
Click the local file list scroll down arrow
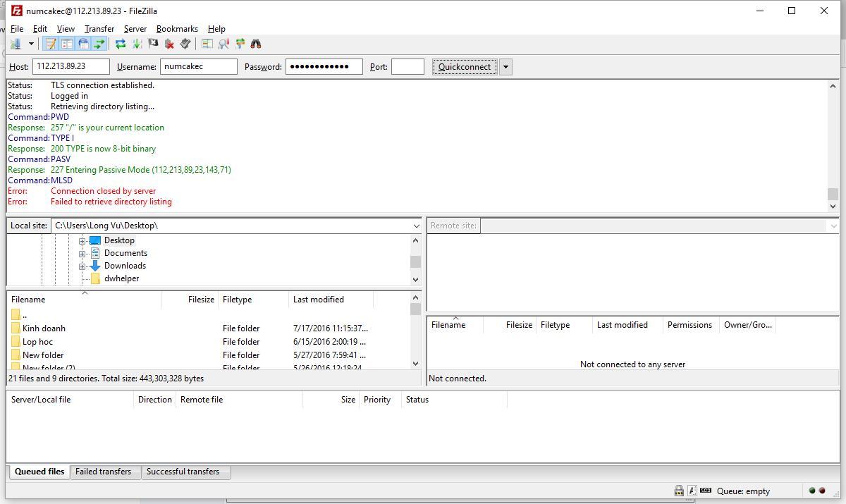point(415,364)
